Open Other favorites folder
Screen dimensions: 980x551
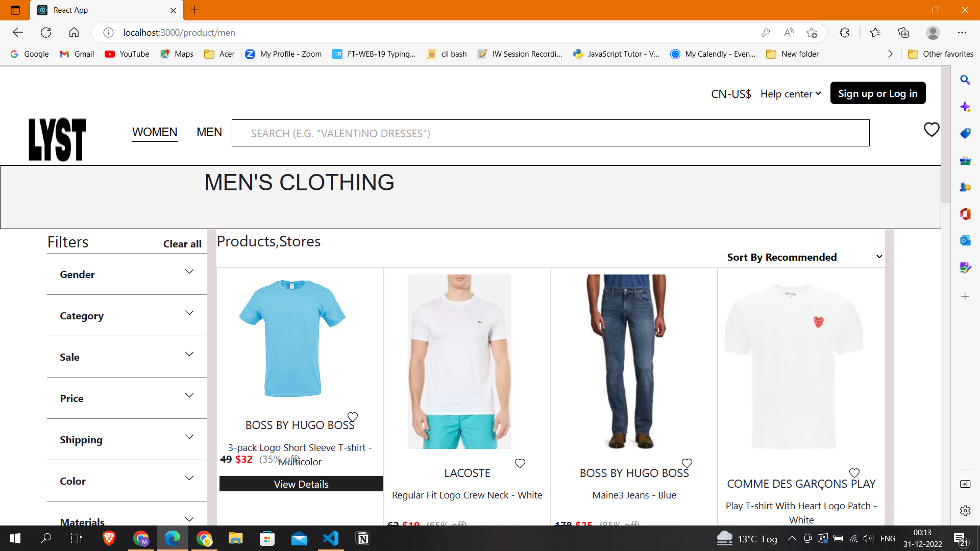point(941,54)
